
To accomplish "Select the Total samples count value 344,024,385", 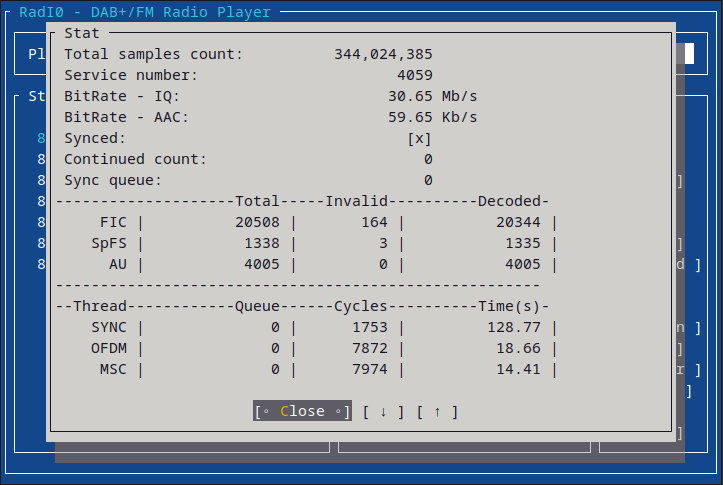I will click(383, 54).
